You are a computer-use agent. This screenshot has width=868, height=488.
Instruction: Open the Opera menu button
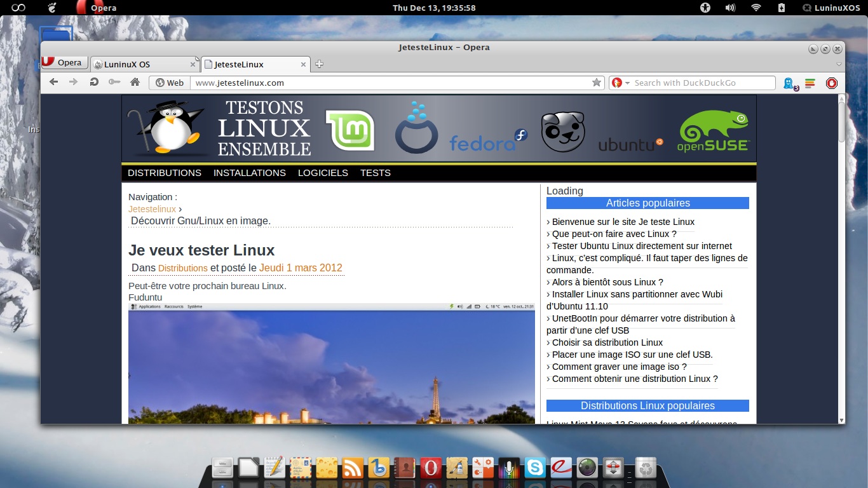coord(64,62)
